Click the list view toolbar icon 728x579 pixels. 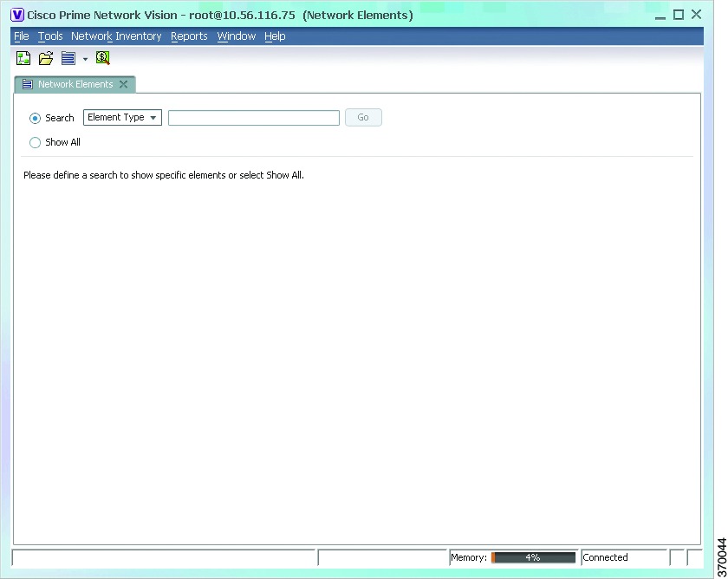68,58
